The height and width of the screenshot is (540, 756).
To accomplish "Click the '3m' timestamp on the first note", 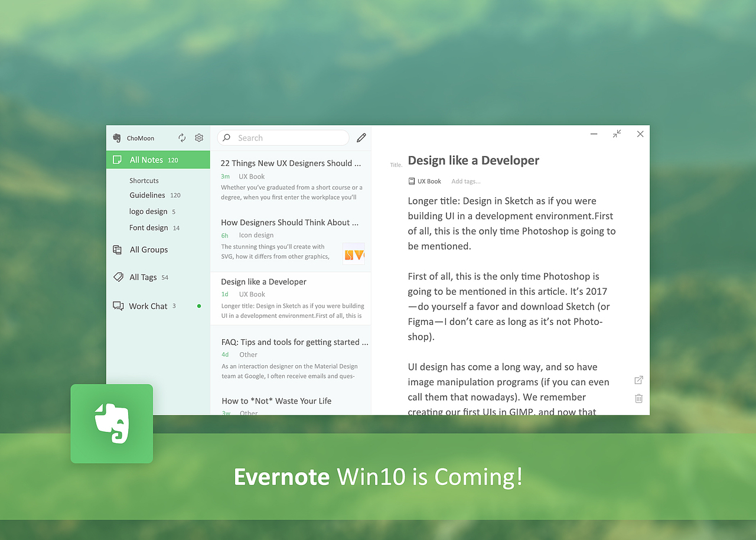I will (225, 177).
